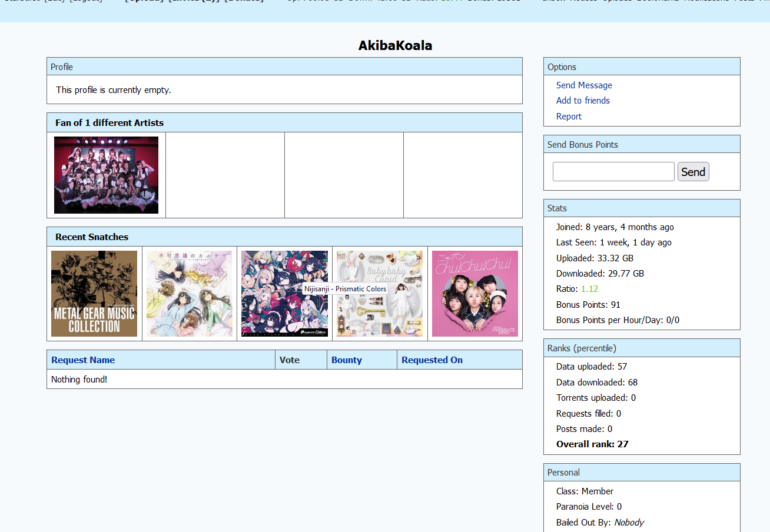Click the AkibaKoala username heading
The width and height of the screenshot is (770, 532).
pos(395,45)
